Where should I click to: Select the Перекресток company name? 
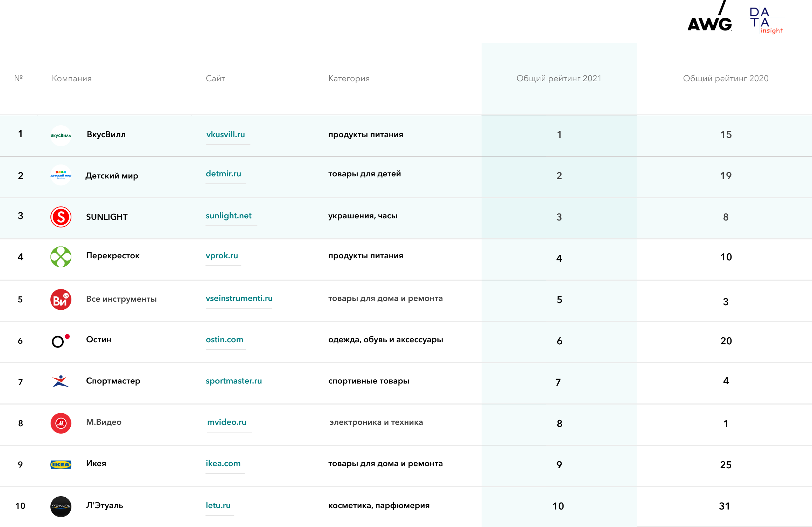pyautogui.click(x=113, y=255)
